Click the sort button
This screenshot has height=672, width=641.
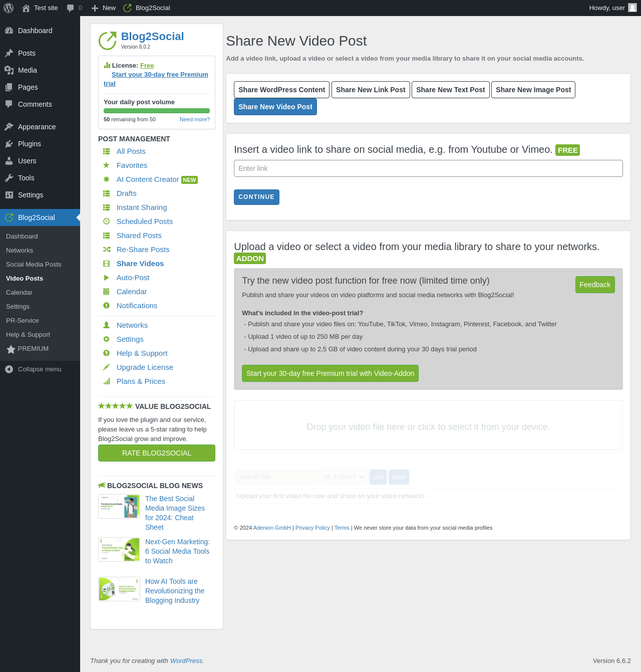[378, 477]
